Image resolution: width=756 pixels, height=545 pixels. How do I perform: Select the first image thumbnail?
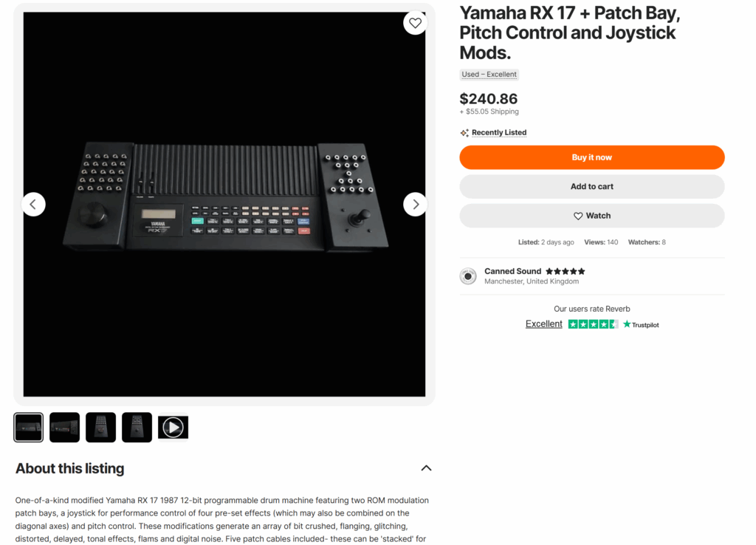[29, 427]
